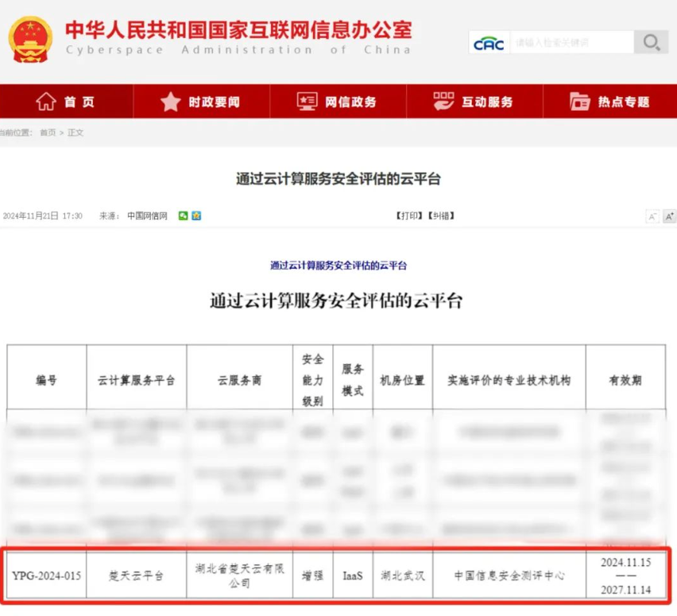
Task: Open the CAC logo link
Action: [489, 42]
